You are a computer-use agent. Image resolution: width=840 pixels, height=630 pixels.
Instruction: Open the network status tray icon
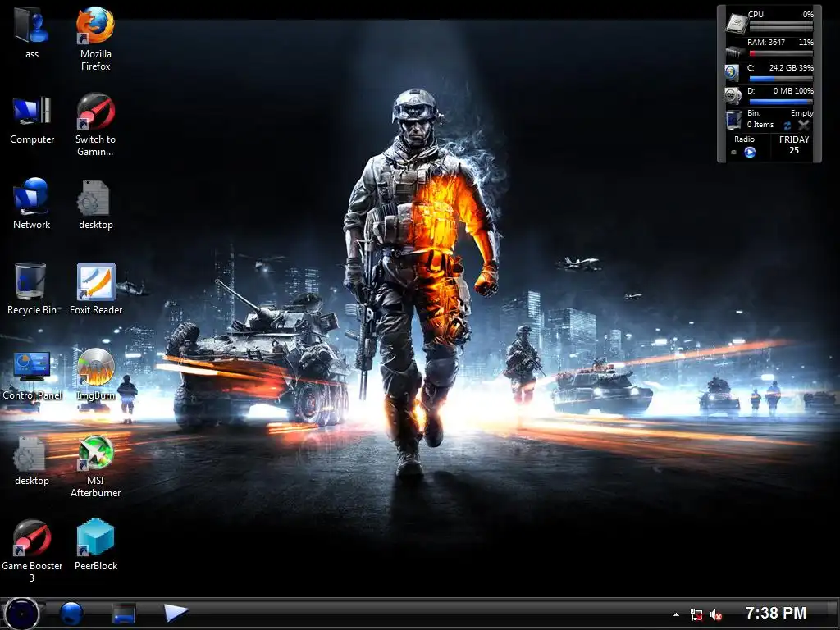pyautogui.click(x=696, y=614)
